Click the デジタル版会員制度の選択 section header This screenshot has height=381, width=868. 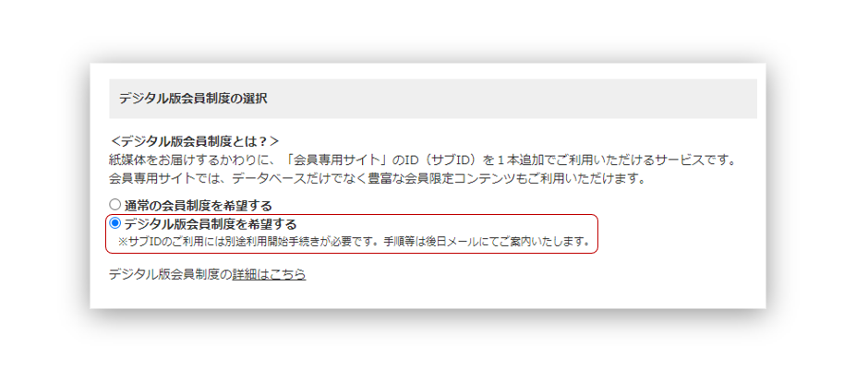[x=193, y=99]
